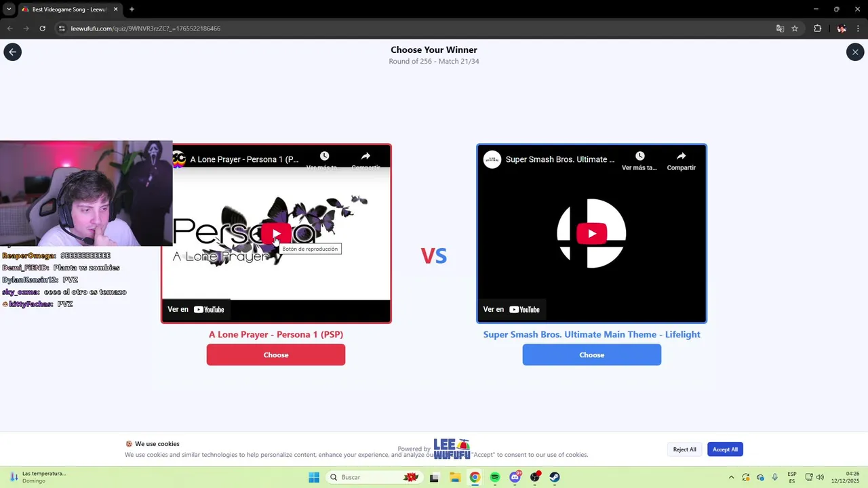Open the 'Super Smash Bros. Ultimate ...' video title
868x488 pixels.
tap(560, 159)
